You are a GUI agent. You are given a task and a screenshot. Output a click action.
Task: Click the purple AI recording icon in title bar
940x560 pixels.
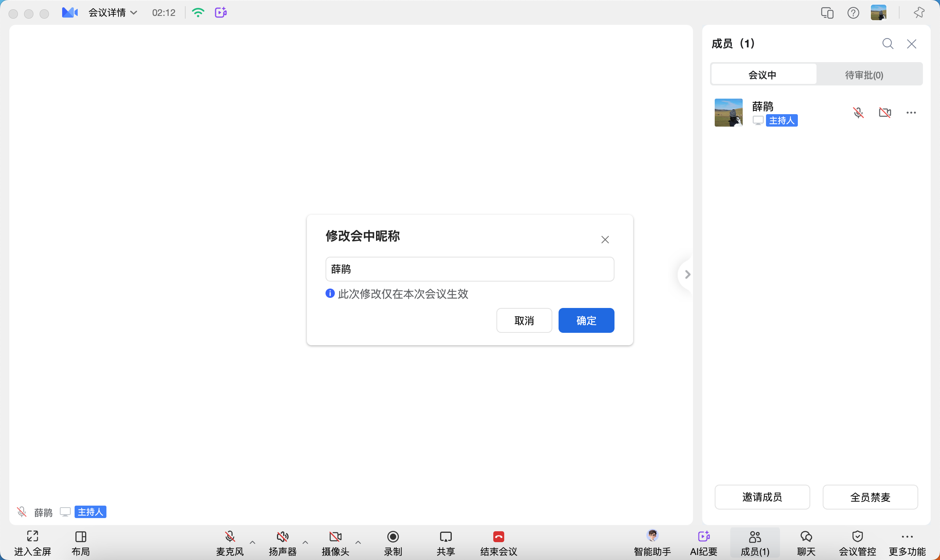pyautogui.click(x=221, y=13)
